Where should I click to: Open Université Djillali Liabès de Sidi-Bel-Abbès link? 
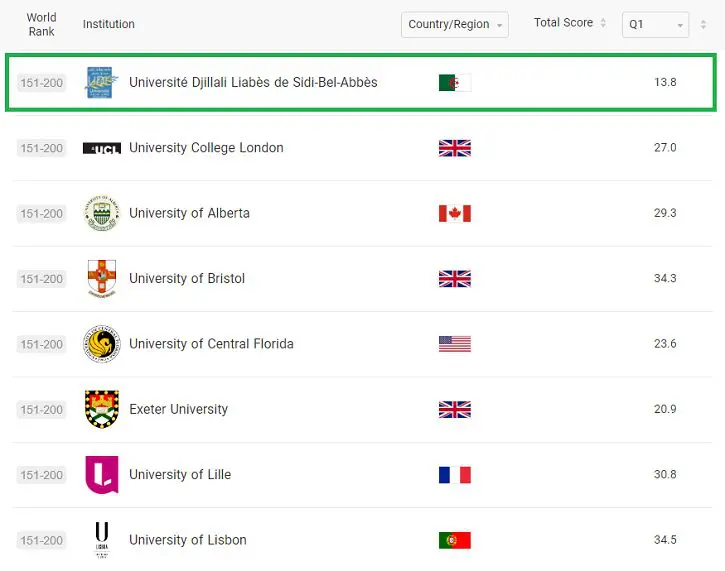[x=253, y=82]
